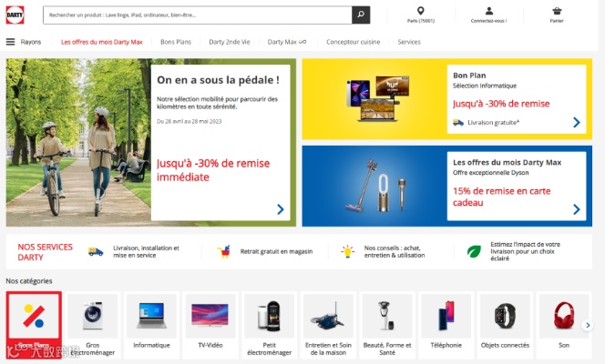Open arrow on Bon Plan Informatique card

(577, 123)
